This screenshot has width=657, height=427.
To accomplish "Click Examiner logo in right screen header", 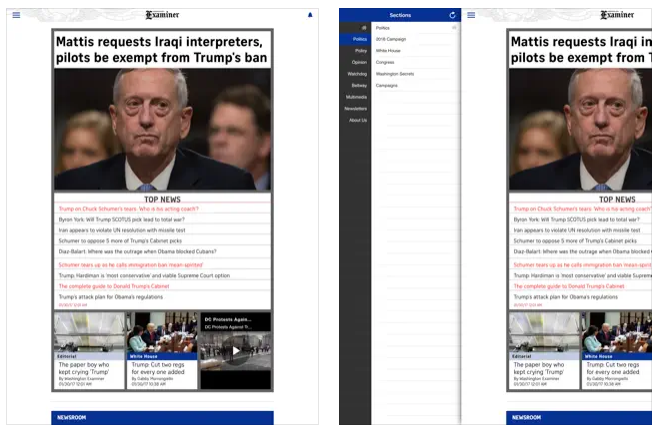I will coord(617,15).
